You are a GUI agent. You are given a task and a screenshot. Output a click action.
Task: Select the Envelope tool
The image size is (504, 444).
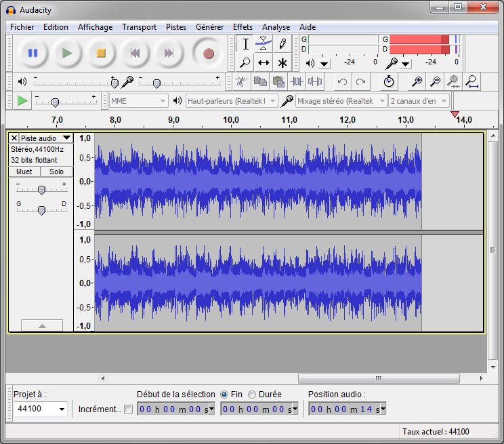click(x=264, y=44)
